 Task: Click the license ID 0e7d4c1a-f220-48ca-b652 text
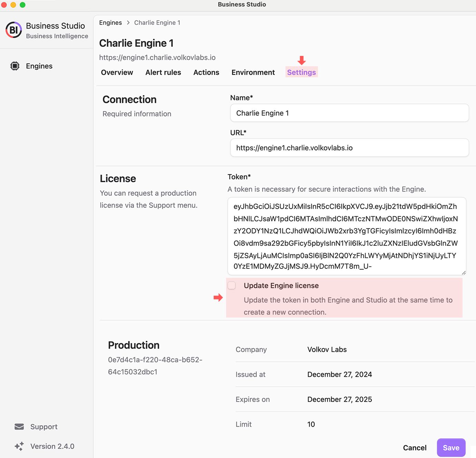(155, 366)
